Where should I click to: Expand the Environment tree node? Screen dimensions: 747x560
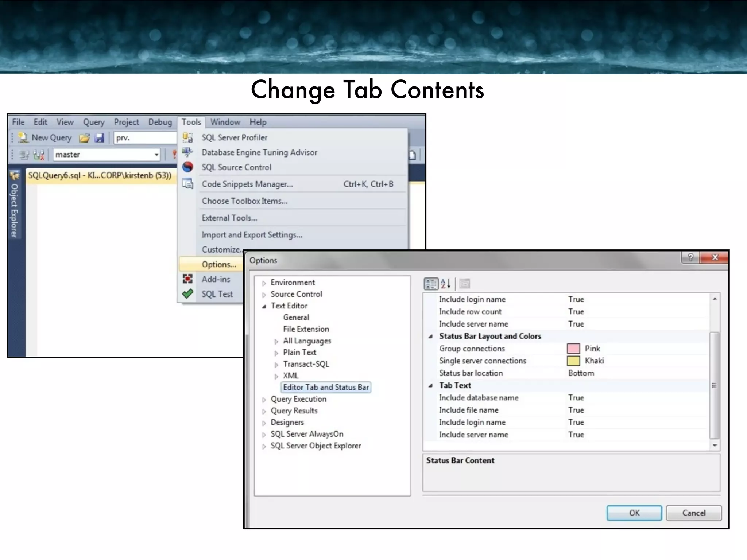[x=264, y=283]
